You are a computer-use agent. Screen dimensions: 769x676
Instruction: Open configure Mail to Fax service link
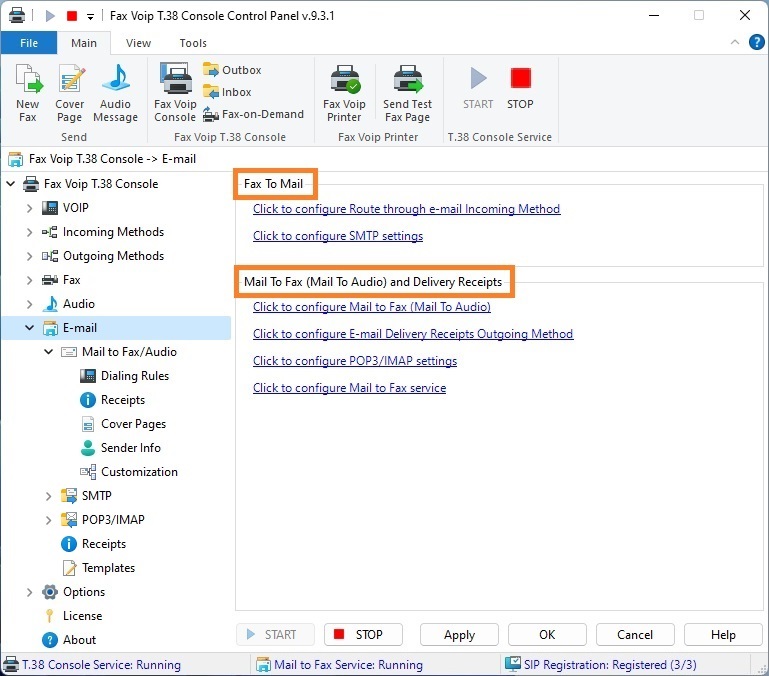(350, 388)
